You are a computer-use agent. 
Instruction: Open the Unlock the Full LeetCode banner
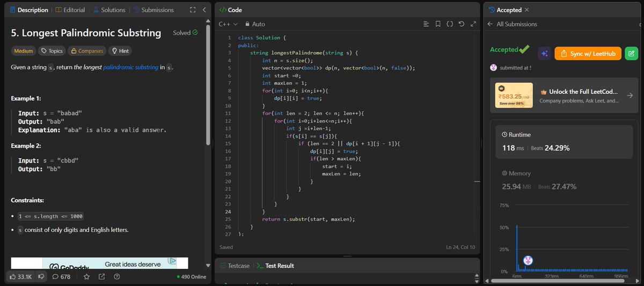point(564,95)
